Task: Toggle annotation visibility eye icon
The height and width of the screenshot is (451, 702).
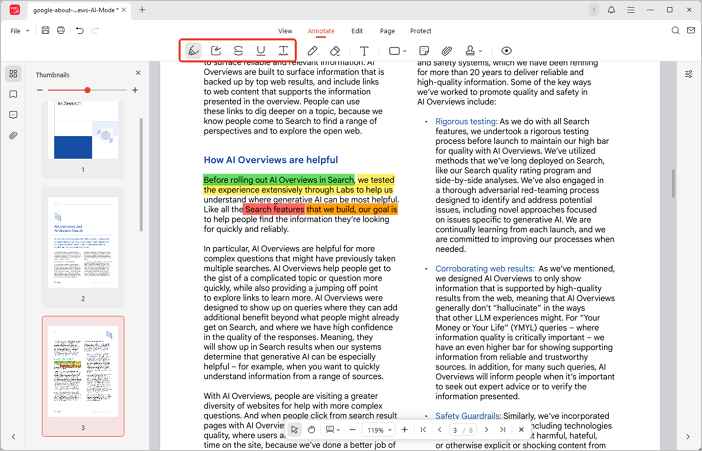Action: coord(506,51)
